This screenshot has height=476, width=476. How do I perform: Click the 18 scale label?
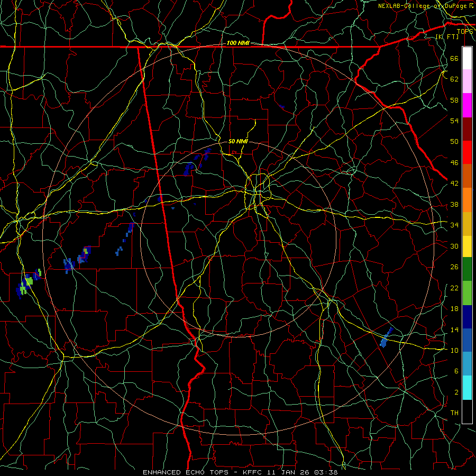pyautogui.click(x=454, y=309)
